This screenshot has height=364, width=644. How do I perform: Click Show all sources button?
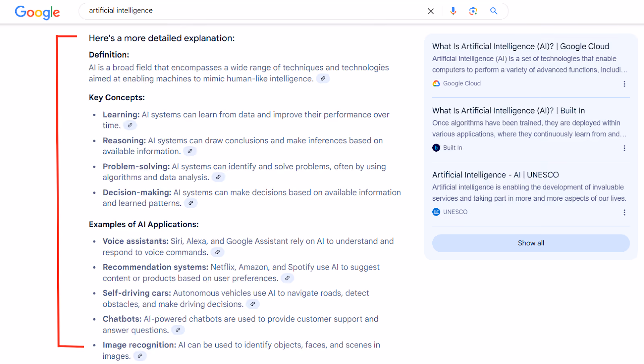pos(531,243)
